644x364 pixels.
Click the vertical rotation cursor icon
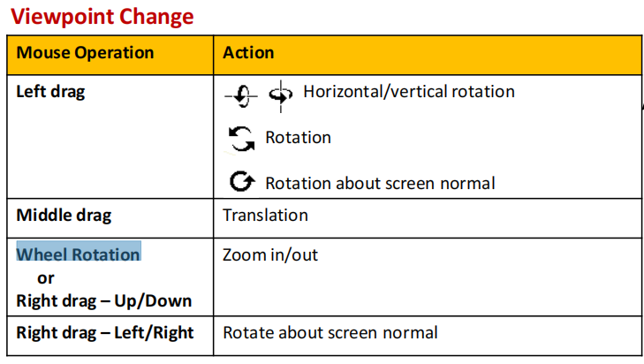[281, 96]
